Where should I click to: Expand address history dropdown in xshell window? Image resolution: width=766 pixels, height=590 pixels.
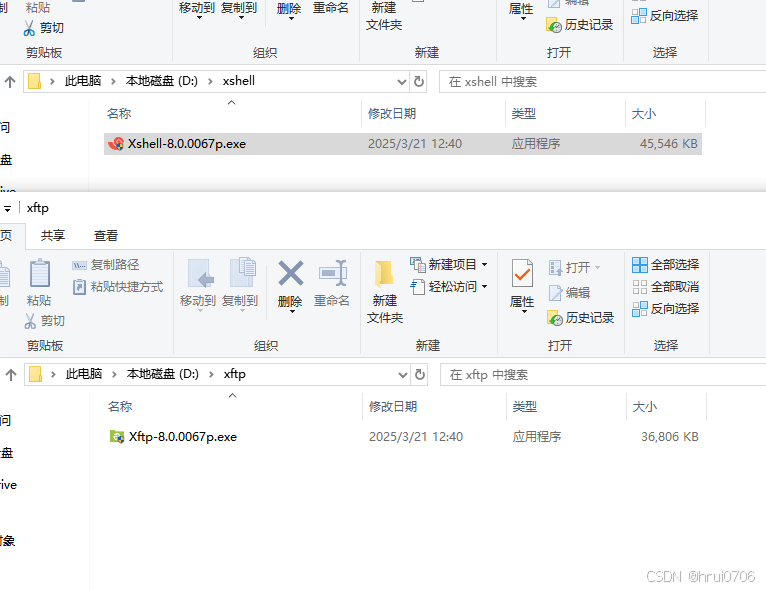point(402,82)
